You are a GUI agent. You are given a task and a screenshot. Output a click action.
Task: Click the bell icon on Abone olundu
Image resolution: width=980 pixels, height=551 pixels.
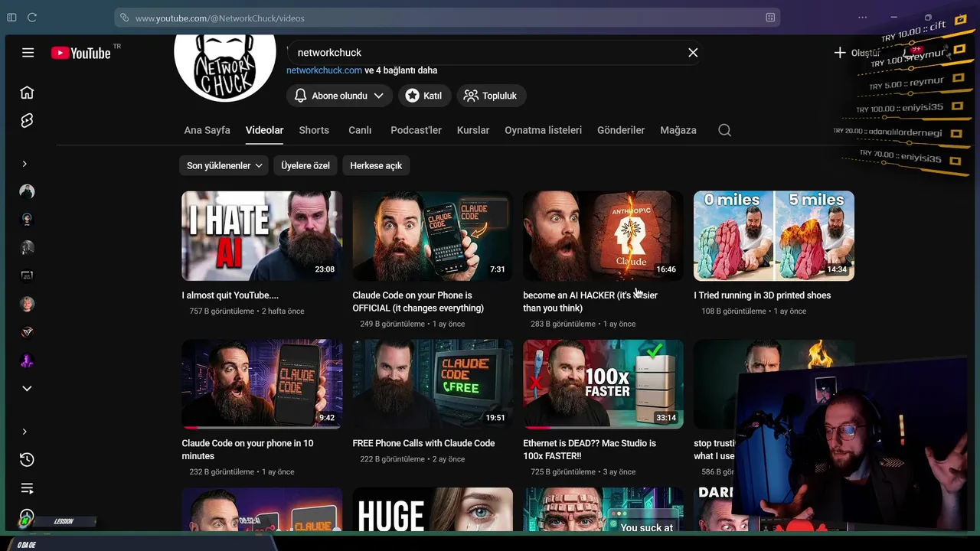click(x=301, y=96)
